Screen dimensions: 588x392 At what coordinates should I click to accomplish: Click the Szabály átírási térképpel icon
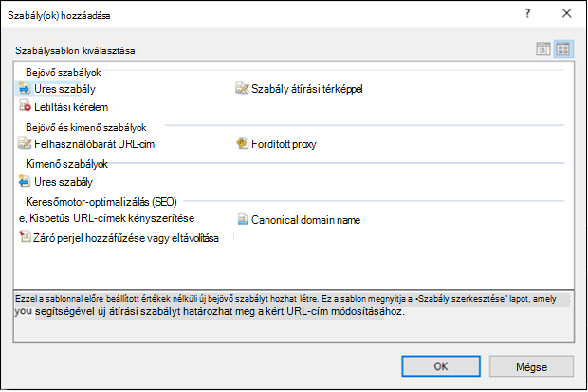(x=242, y=88)
